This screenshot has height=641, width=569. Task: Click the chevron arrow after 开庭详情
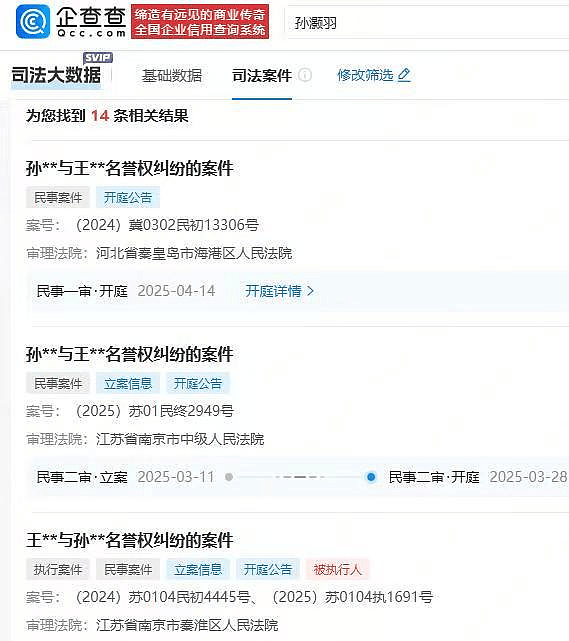310,291
